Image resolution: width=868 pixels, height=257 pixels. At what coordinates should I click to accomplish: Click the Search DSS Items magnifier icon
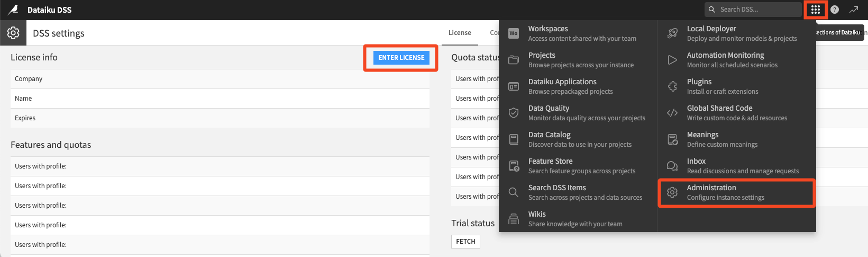(x=514, y=192)
